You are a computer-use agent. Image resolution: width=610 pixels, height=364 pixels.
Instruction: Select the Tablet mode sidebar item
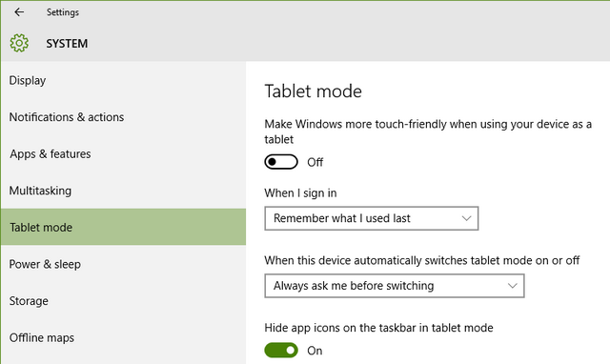[123, 227]
